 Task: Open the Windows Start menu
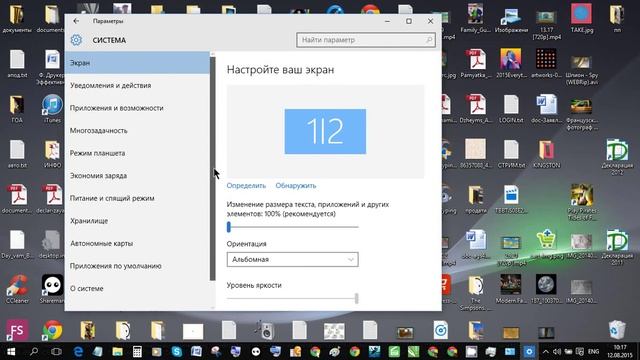[11, 351]
